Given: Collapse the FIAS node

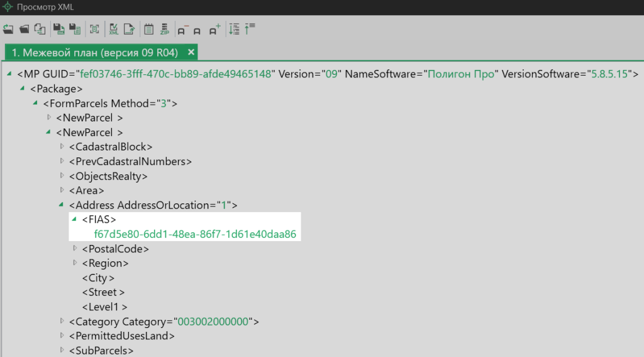Looking at the screenshot, I should click(x=74, y=219).
